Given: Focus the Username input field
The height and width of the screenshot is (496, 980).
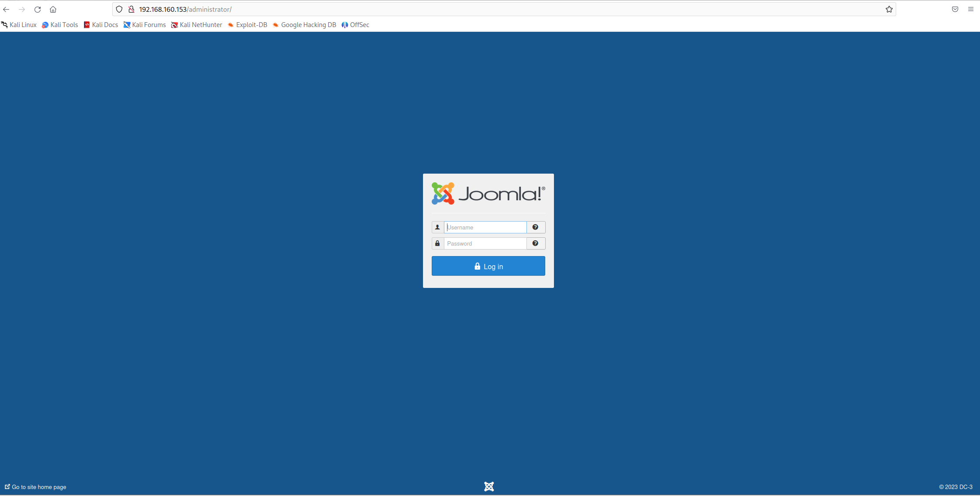Looking at the screenshot, I should click(485, 227).
